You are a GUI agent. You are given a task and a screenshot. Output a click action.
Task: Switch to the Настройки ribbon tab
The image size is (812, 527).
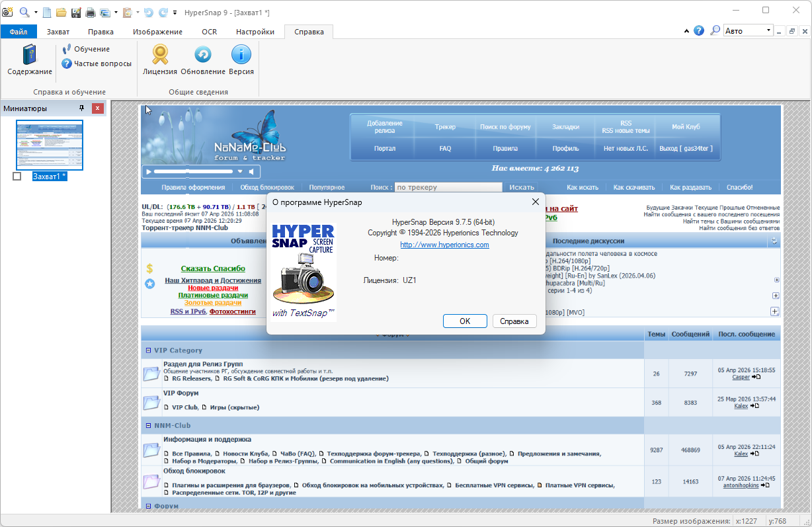[x=255, y=31]
